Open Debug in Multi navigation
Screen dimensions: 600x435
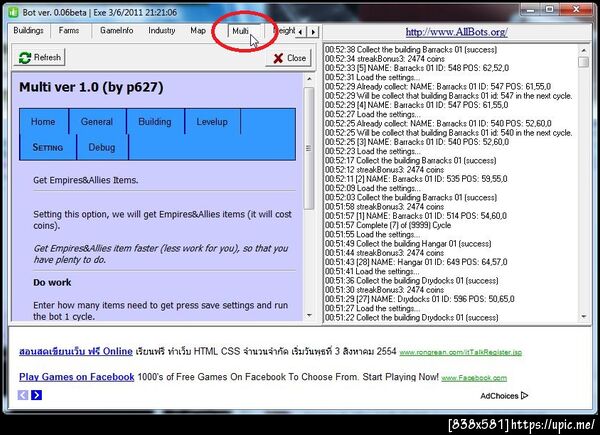102,147
